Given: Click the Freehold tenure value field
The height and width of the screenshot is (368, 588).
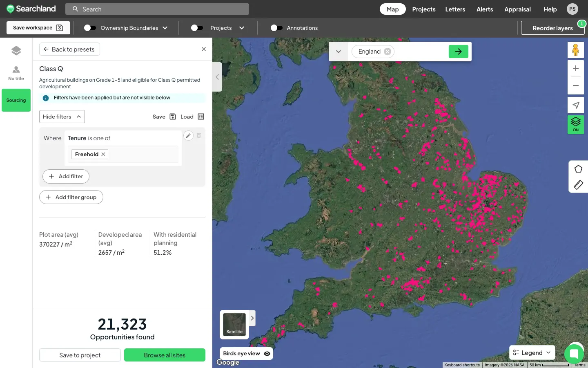Looking at the screenshot, I should coord(123,154).
